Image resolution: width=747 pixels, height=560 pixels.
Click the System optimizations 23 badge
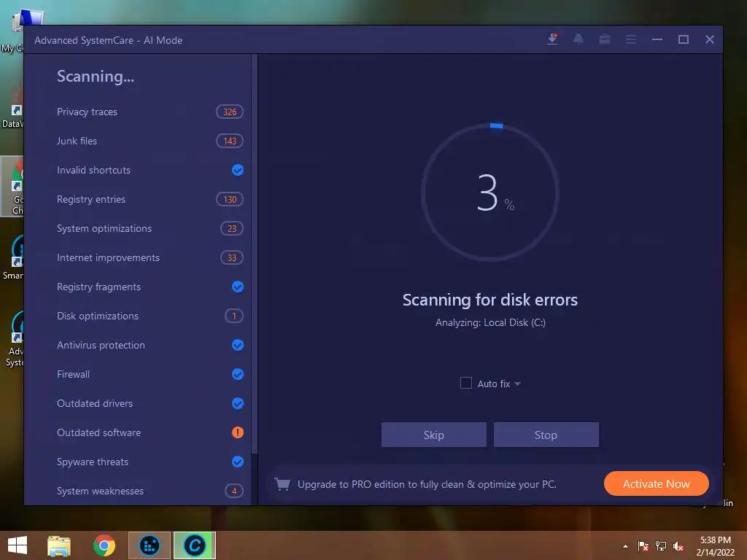[x=232, y=228]
